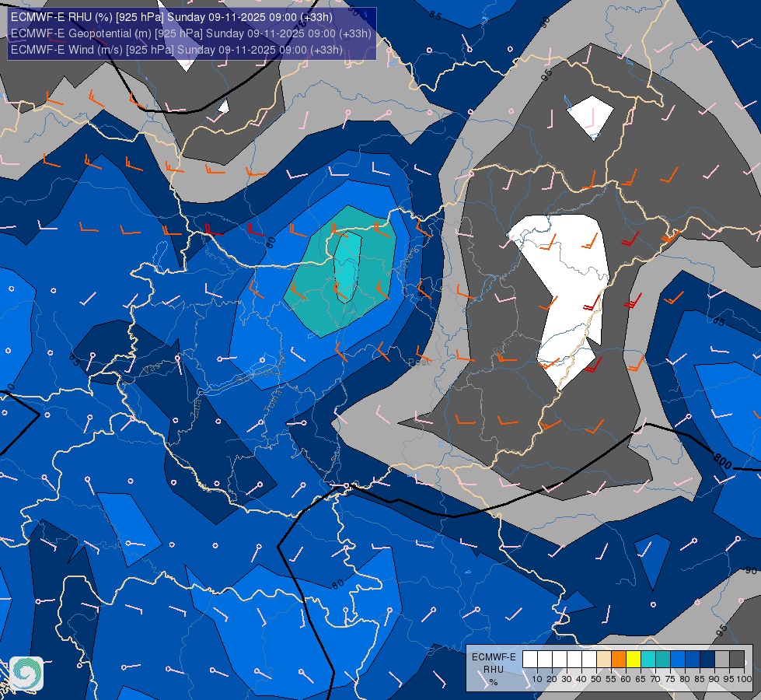The height and width of the screenshot is (700, 761).
Task: Pick the teal 70-75 legend swatch
Action: pos(663,660)
